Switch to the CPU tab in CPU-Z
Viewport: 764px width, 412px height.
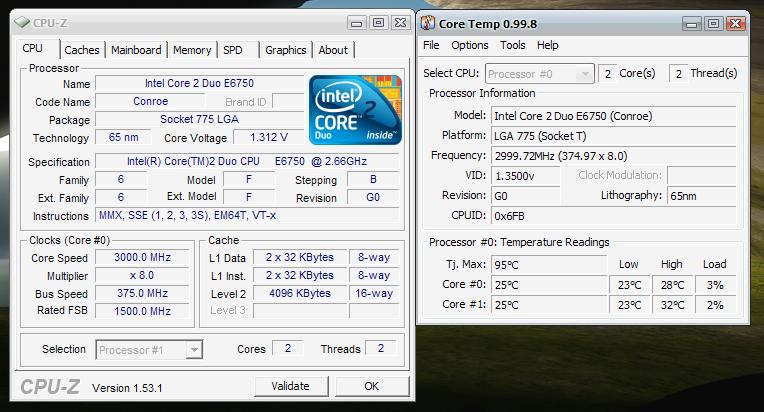pyautogui.click(x=37, y=49)
